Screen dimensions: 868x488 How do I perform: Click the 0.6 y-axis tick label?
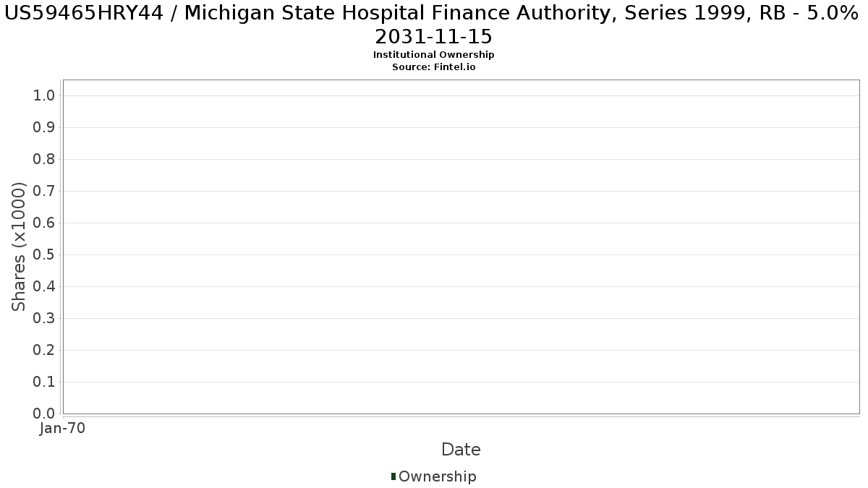(x=44, y=223)
